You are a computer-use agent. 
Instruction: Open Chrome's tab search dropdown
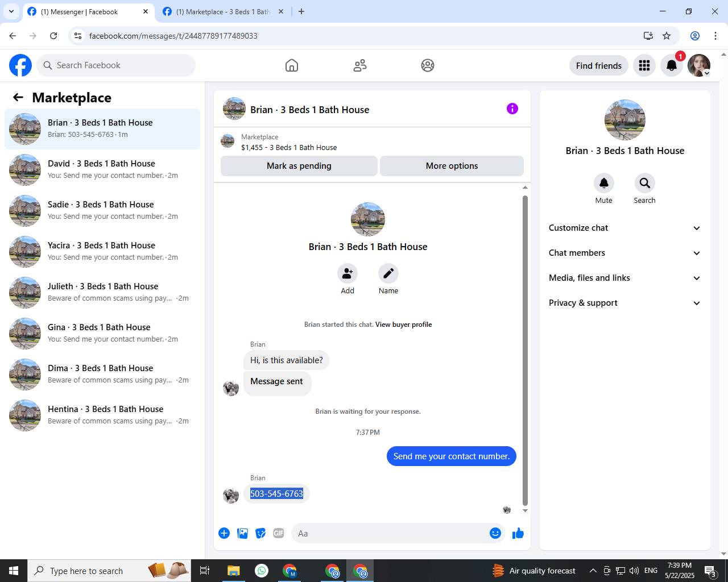click(11, 11)
